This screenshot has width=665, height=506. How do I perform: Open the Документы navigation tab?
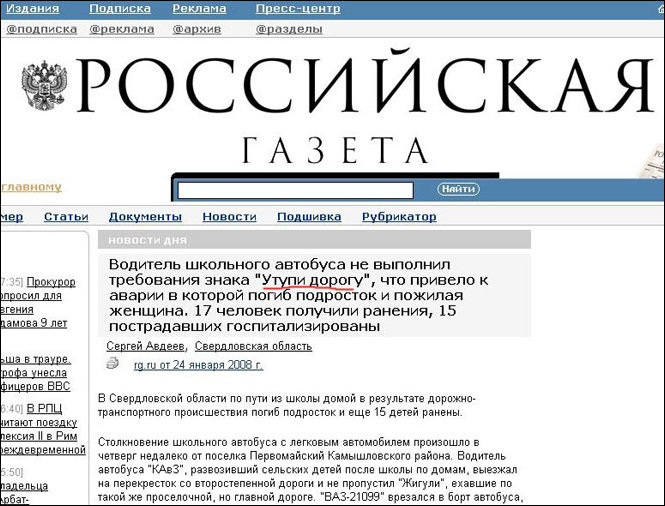click(145, 217)
